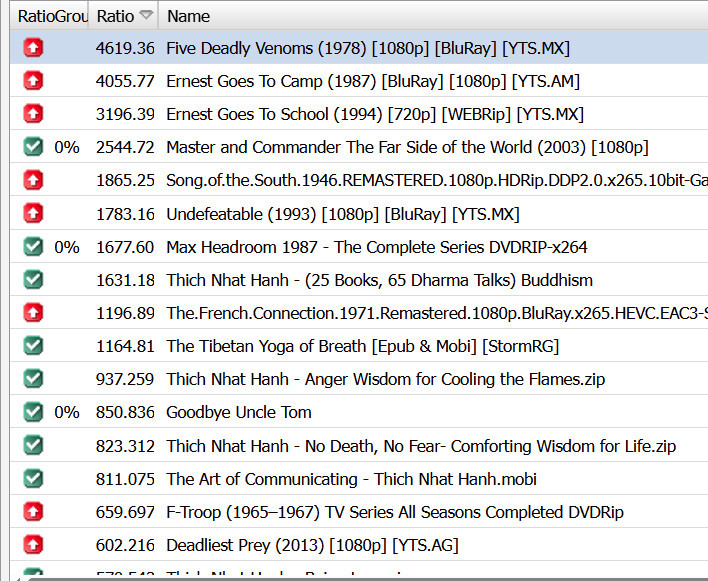The image size is (708, 581).
Task: Click red upload icon for Undefeatable
Action: (33, 214)
